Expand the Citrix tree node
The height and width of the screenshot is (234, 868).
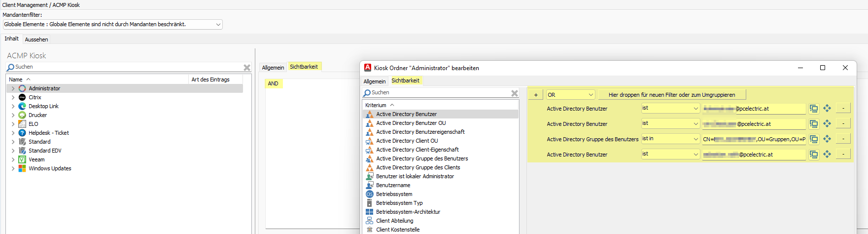click(13, 97)
